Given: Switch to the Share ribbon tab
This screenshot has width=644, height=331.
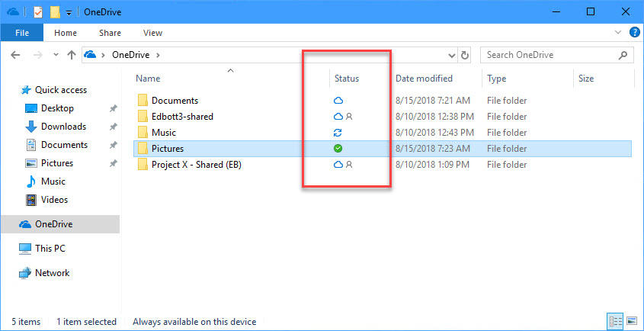Looking at the screenshot, I should 110,33.
